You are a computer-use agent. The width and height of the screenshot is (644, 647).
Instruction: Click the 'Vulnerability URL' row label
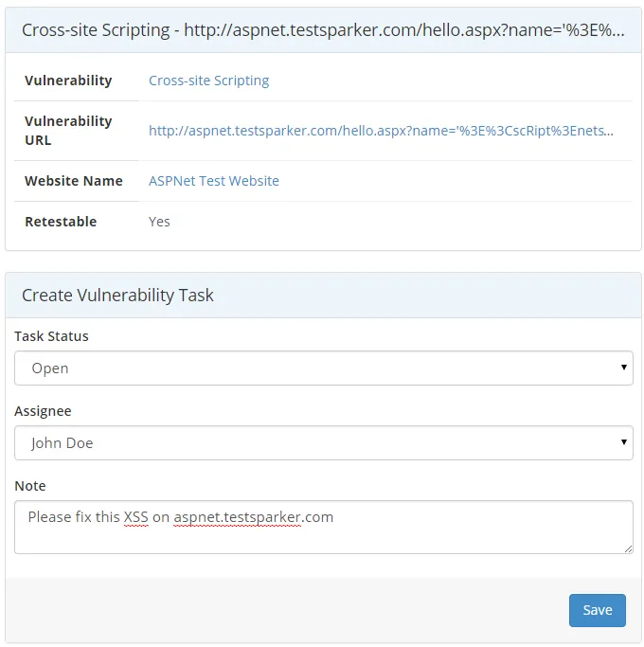tap(68, 131)
